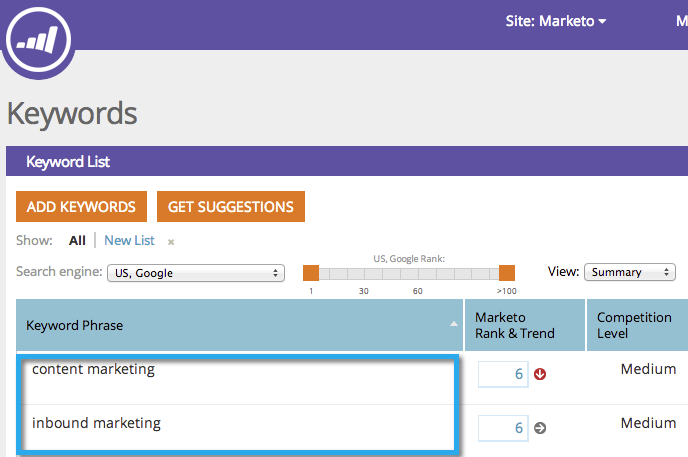Sort by Competition Level column header
Image resolution: width=688 pixels, height=457 pixels.
tap(634, 325)
